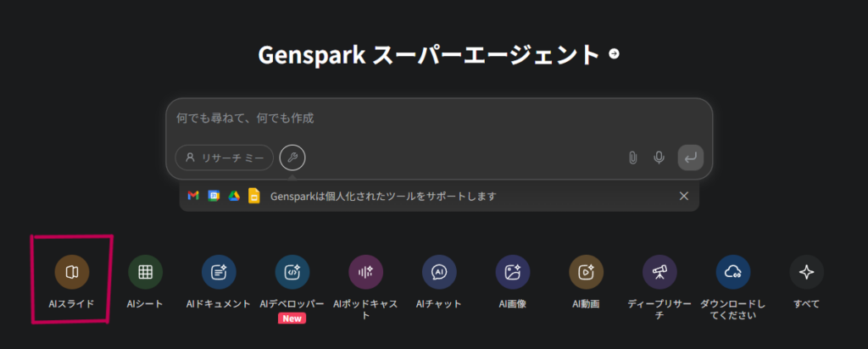Attach a file with the paperclip icon
This screenshot has height=349, width=868.
632,158
